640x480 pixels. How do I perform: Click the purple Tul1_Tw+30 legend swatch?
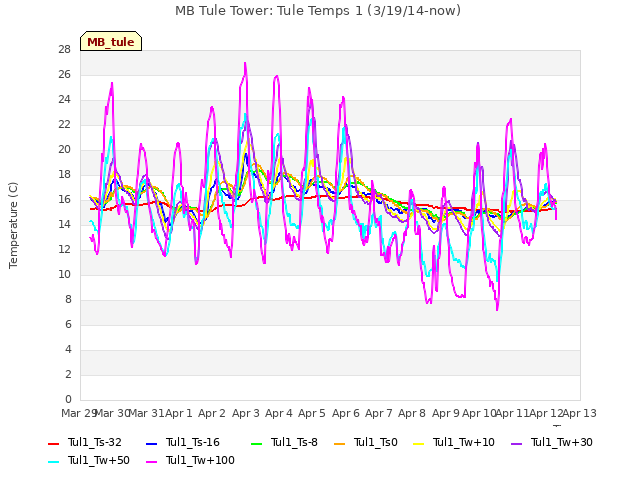[x=516, y=444]
